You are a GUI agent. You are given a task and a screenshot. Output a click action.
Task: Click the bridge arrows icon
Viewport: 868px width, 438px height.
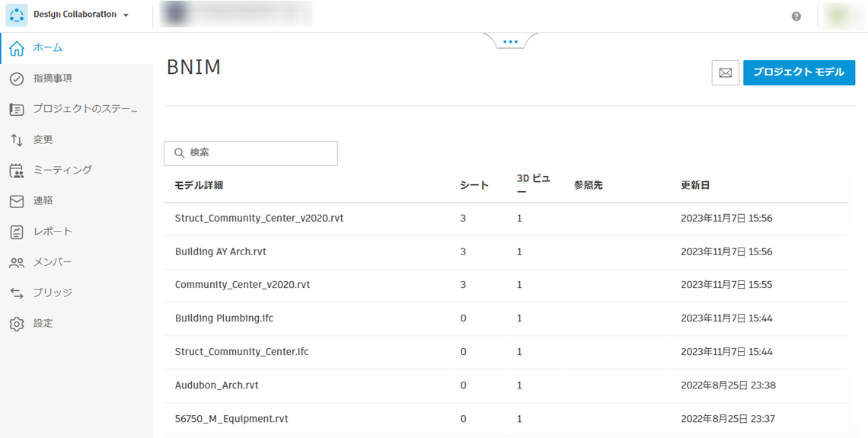click(17, 293)
